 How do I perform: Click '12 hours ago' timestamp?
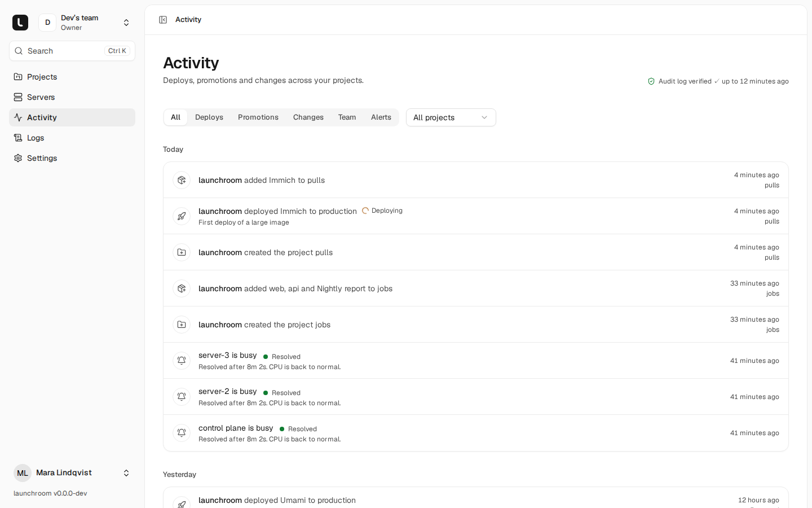click(x=758, y=500)
